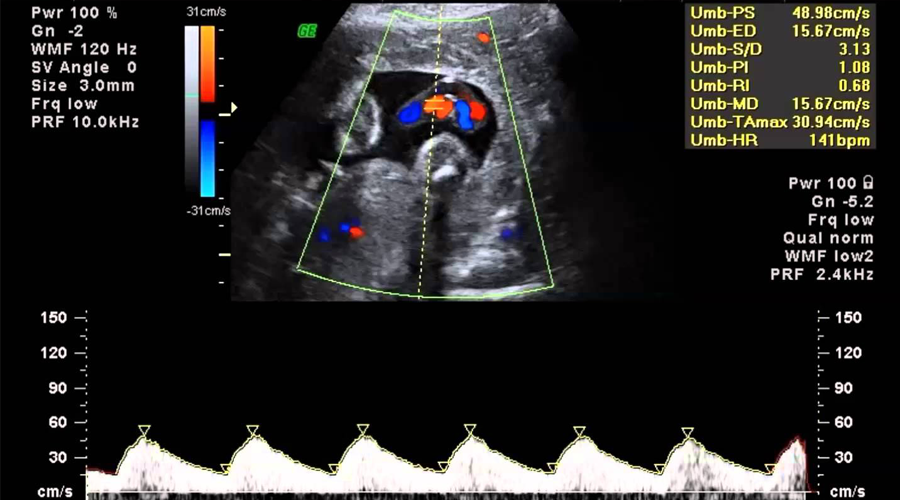Click the Umb-PI 1.08 row
900x500 pixels.
pos(780,68)
